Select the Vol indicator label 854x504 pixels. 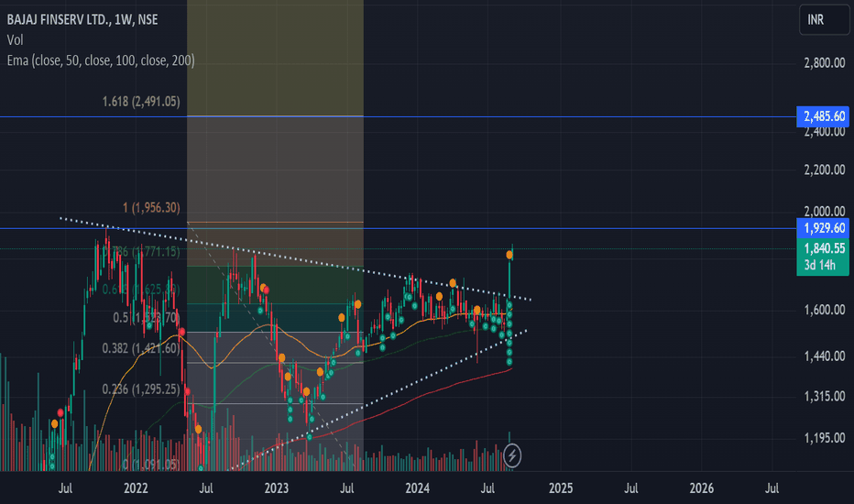(16, 39)
